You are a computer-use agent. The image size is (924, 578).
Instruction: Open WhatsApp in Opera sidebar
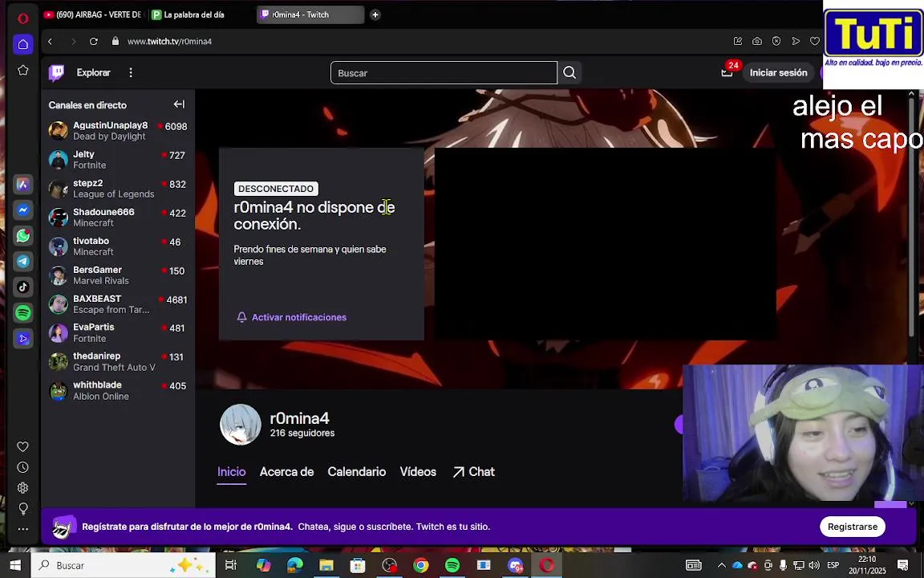pos(23,236)
